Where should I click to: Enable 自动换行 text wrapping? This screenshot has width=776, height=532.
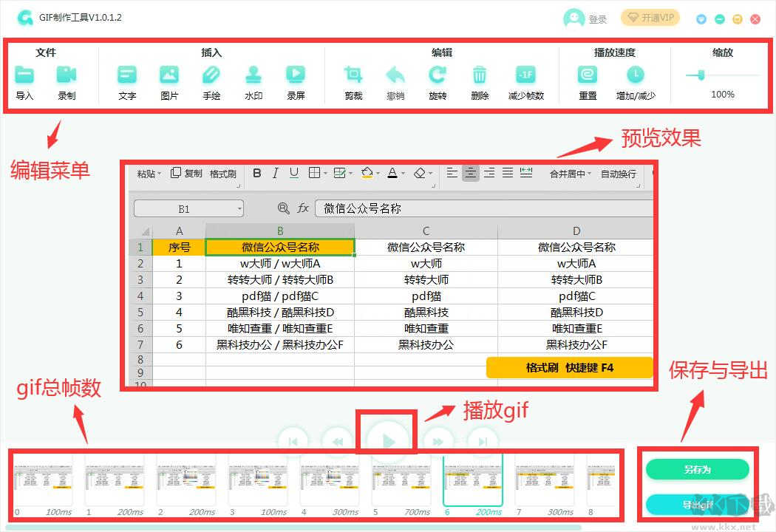(x=619, y=173)
